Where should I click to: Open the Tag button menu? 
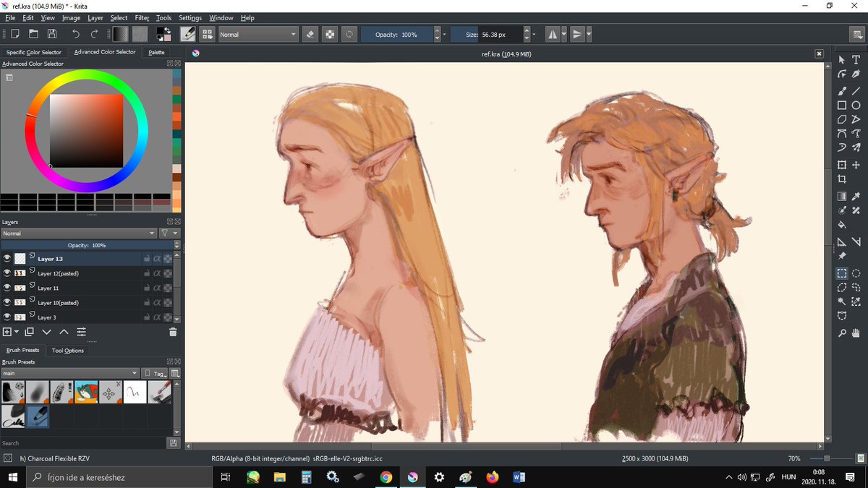[156, 373]
